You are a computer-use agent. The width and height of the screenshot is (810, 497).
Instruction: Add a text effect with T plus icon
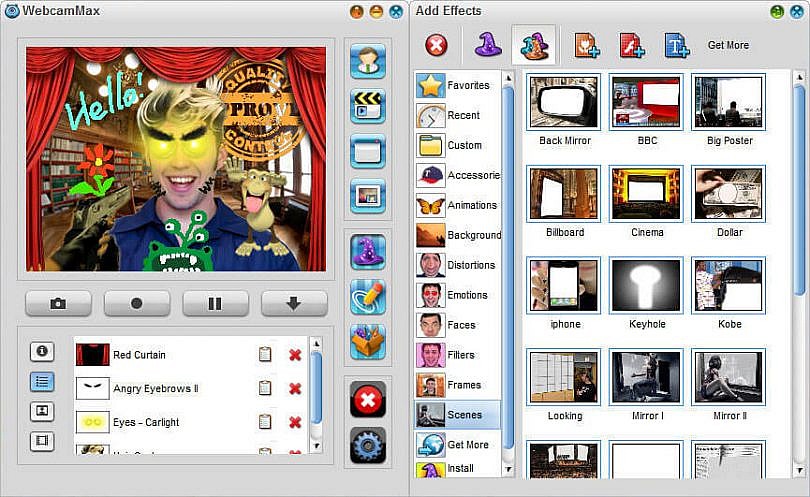point(677,45)
